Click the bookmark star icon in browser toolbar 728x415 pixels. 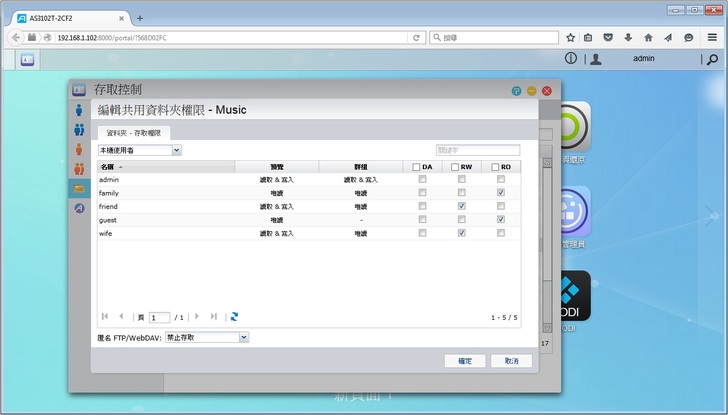[571, 37]
